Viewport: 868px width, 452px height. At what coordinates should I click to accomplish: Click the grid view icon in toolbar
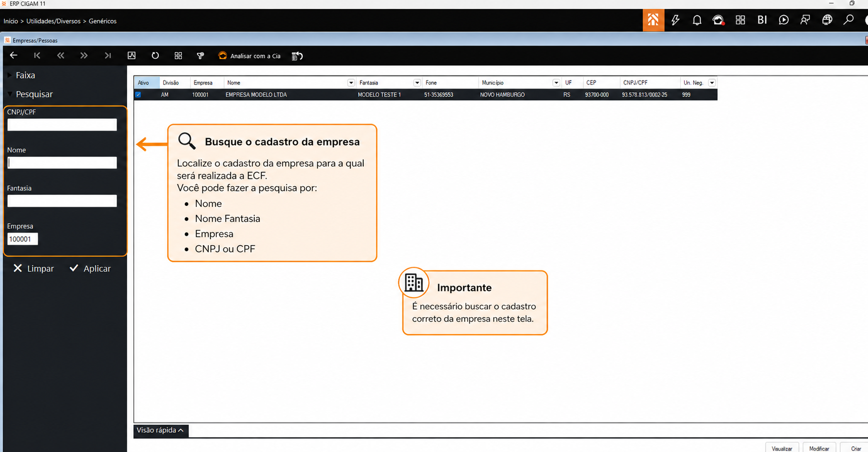[x=178, y=55]
